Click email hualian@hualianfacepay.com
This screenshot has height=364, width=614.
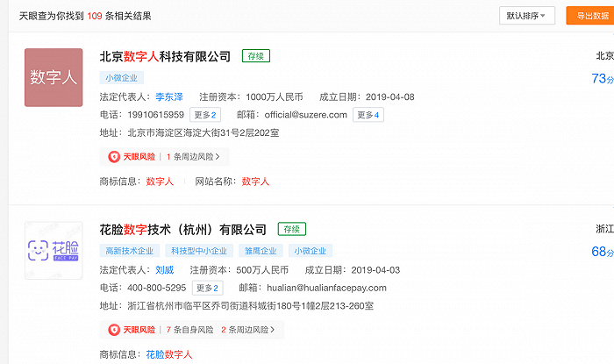[326, 288]
